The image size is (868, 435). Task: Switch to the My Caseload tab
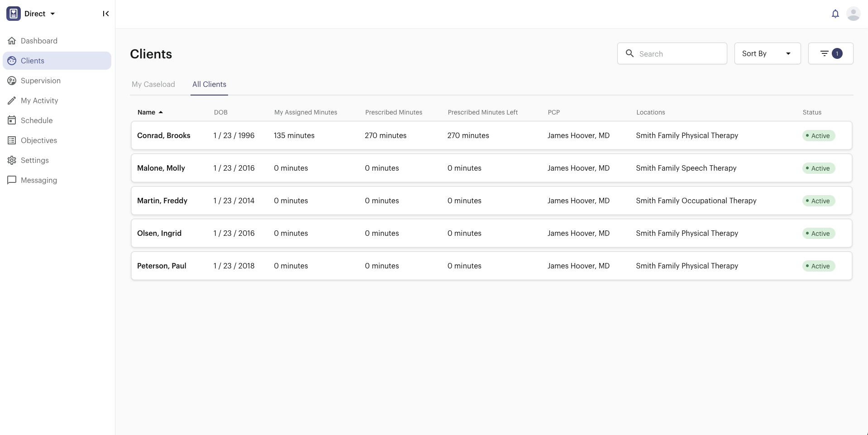point(153,84)
